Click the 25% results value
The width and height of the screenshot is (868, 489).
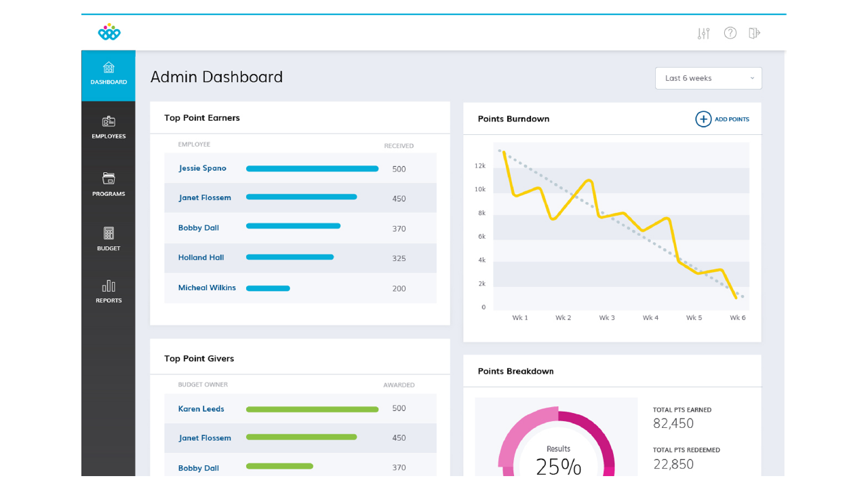[x=558, y=467]
